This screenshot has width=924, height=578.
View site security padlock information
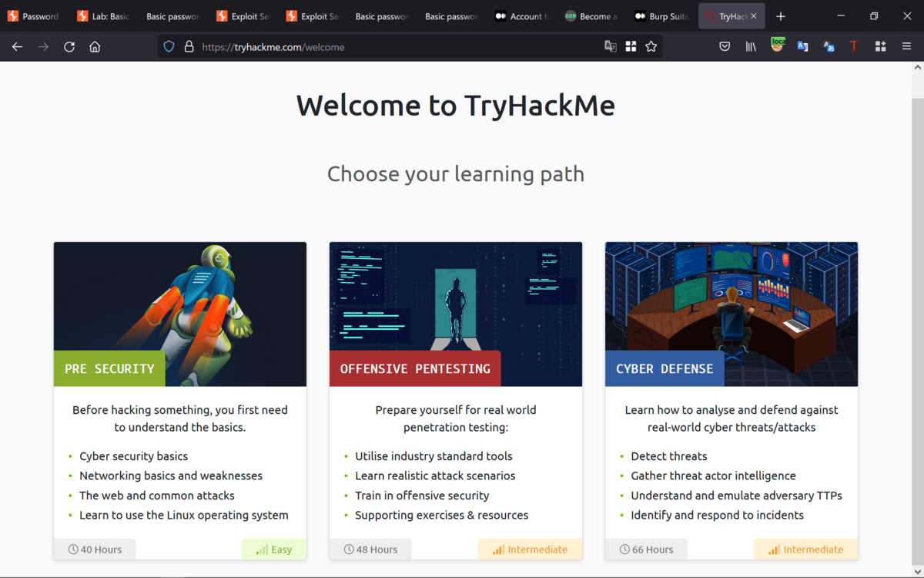coord(189,47)
